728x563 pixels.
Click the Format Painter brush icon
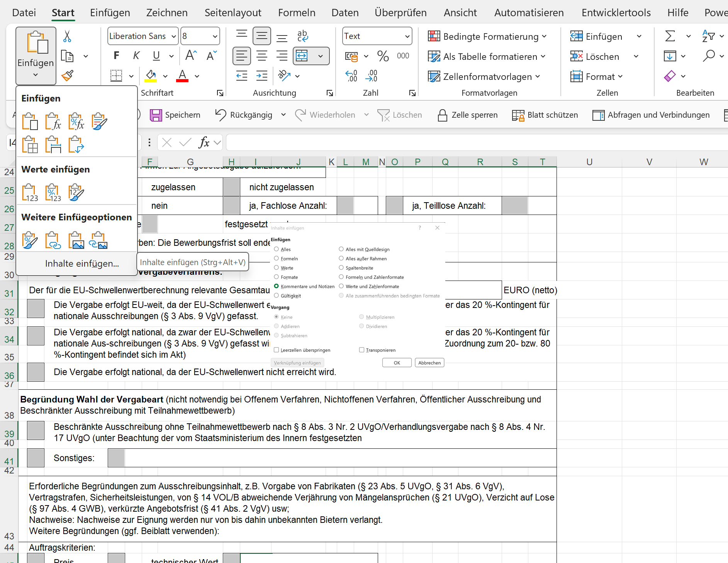click(67, 76)
